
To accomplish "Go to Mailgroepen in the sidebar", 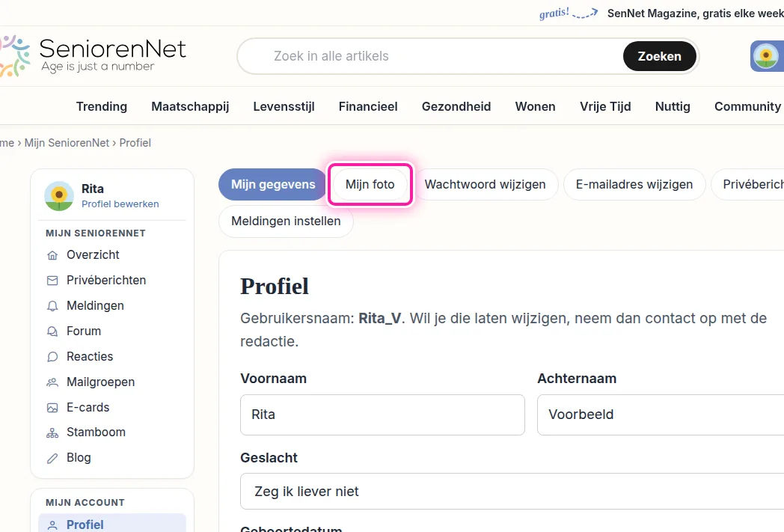I will click(x=100, y=382).
